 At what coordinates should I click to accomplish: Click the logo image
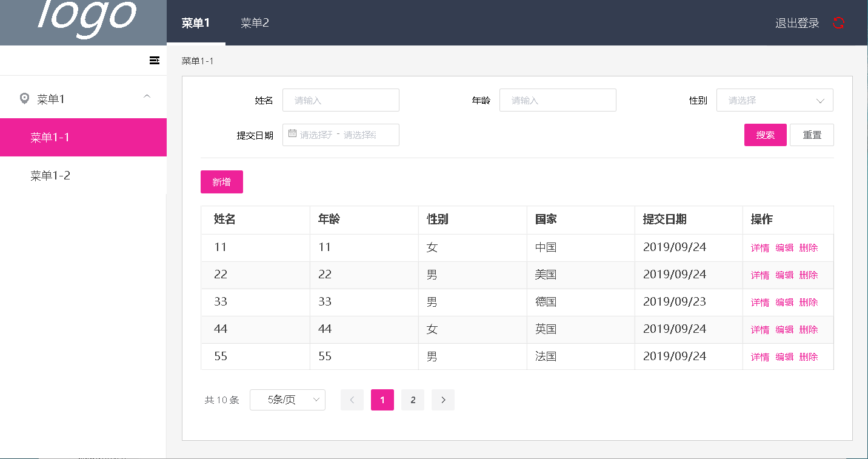point(83,22)
